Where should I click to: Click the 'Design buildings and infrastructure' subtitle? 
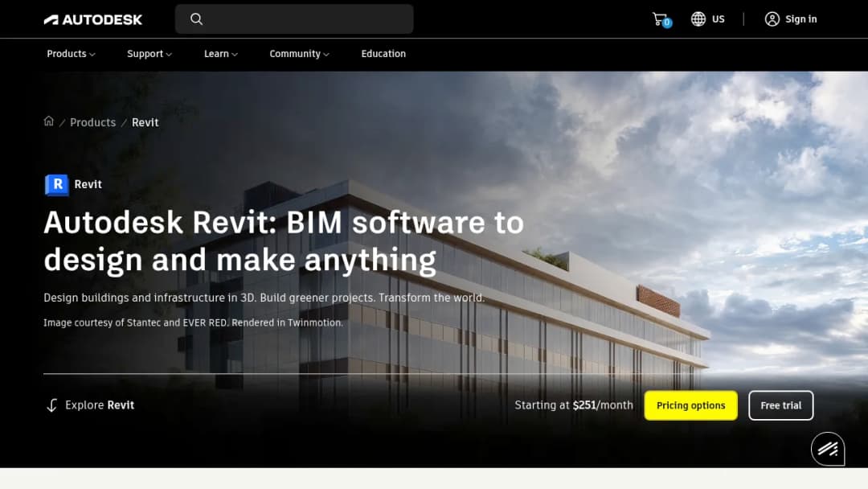[x=264, y=298]
